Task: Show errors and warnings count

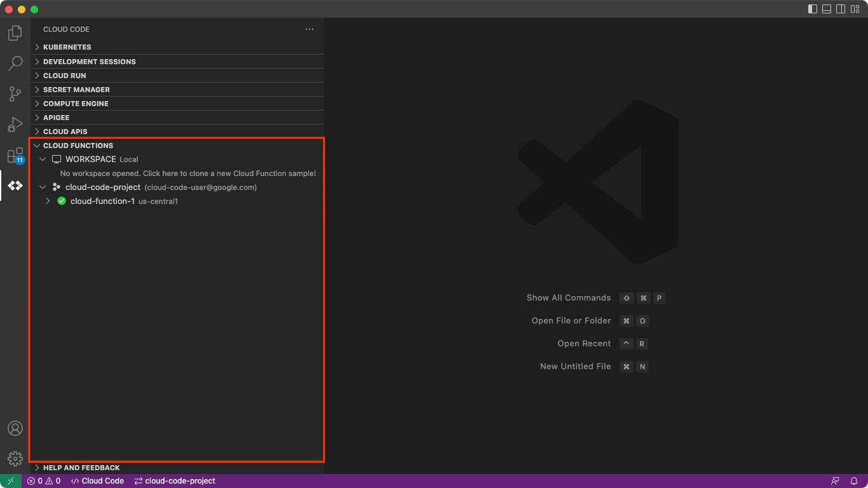Action: [x=44, y=481]
